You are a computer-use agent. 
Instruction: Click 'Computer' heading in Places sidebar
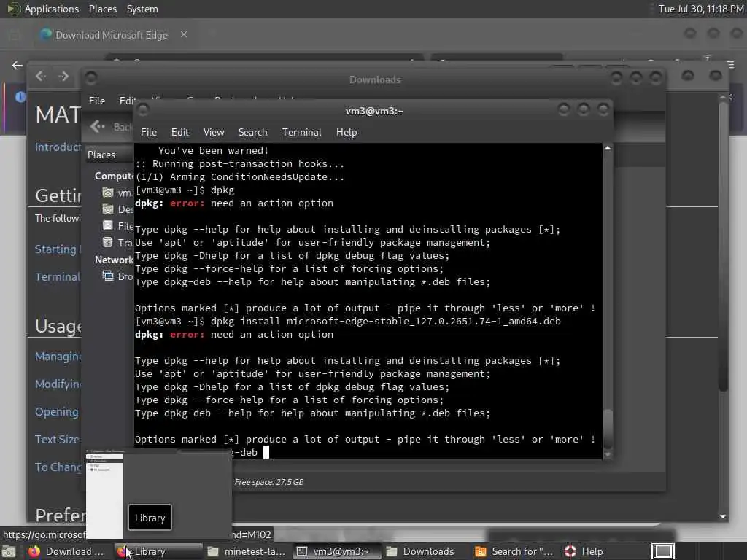114,176
